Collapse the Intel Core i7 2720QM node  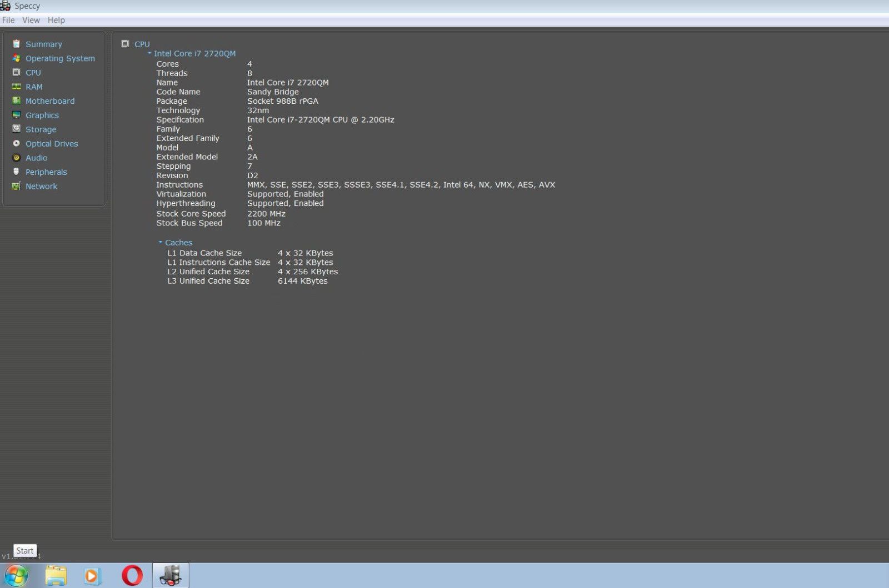pos(149,53)
